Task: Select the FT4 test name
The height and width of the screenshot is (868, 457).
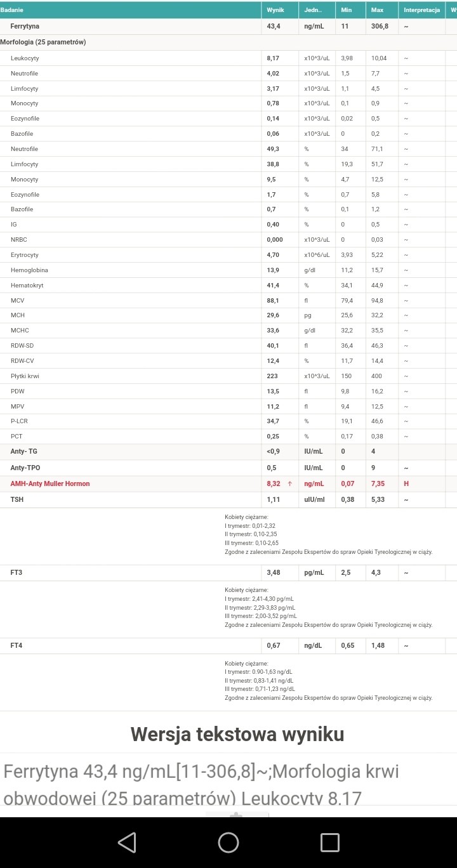Action: (17, 645)
